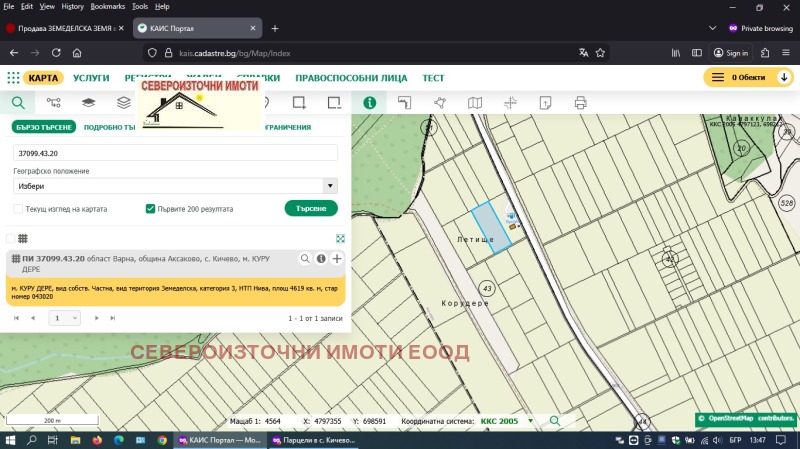The width and height of the screenshot is (800, 449).
Task: Tick the select-all results checkbox
Action: click(10, 238)
